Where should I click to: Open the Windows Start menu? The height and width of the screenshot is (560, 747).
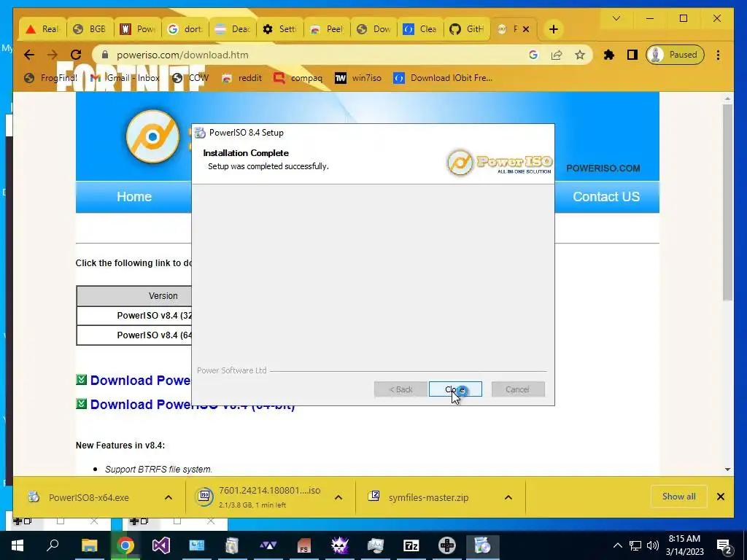click(x=18, y=545)
